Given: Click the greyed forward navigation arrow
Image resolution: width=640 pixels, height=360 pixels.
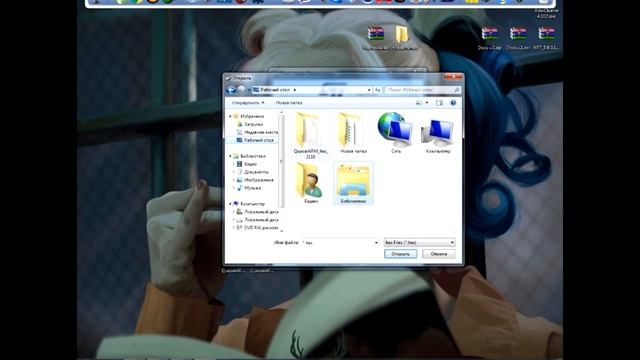Looking at the screenshot, I should (x=241, y=90).
